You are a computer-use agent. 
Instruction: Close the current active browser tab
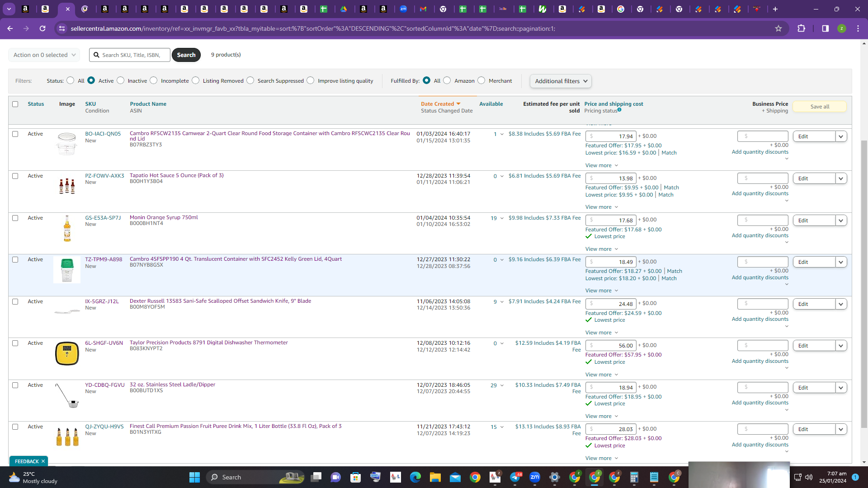click(x=67, y=9)
